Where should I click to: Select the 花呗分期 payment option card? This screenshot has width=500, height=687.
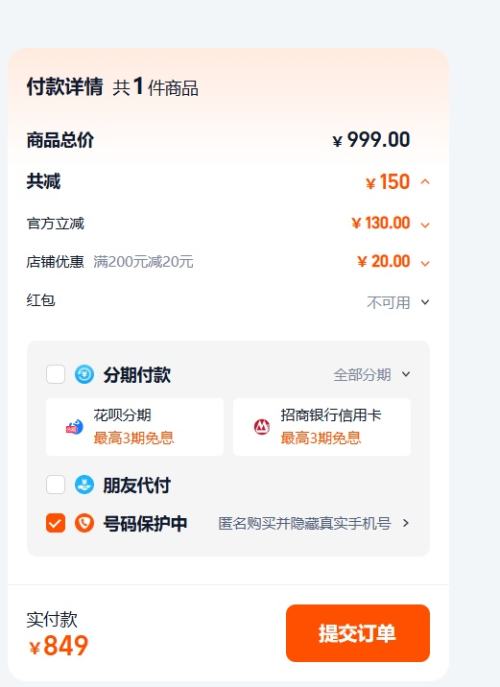point(135,427)
